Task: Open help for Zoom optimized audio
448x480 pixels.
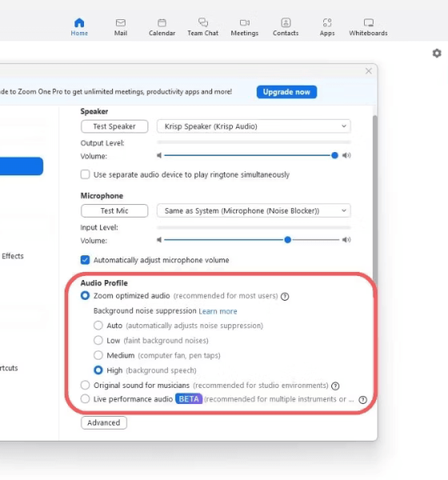Action: [285, 297]
